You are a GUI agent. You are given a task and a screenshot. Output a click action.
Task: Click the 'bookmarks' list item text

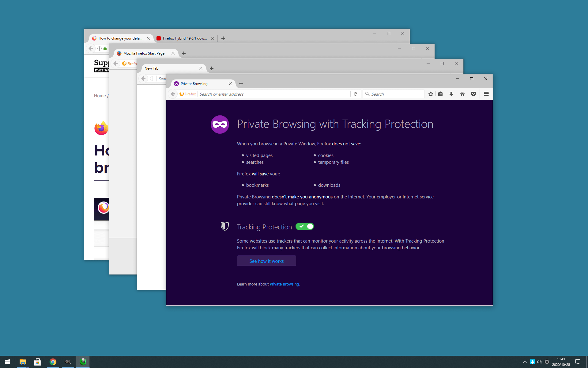pyautogui.click(x=257, y=185)
